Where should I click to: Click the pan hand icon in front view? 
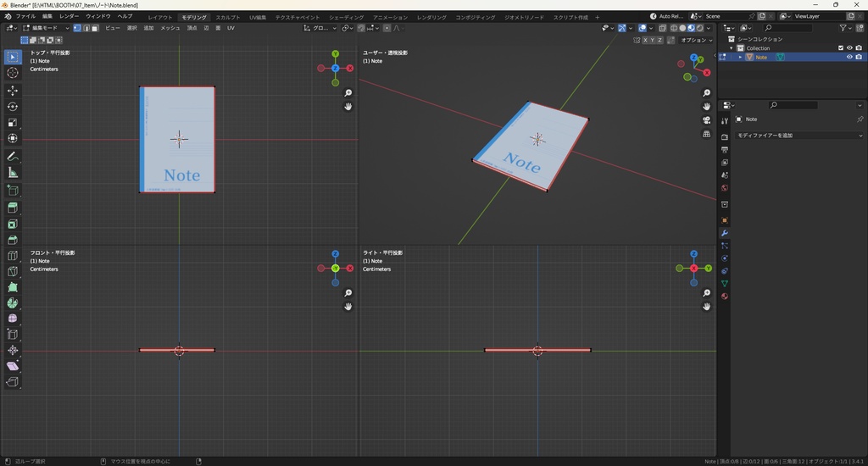pyautogui.click(x=348, y=307)
